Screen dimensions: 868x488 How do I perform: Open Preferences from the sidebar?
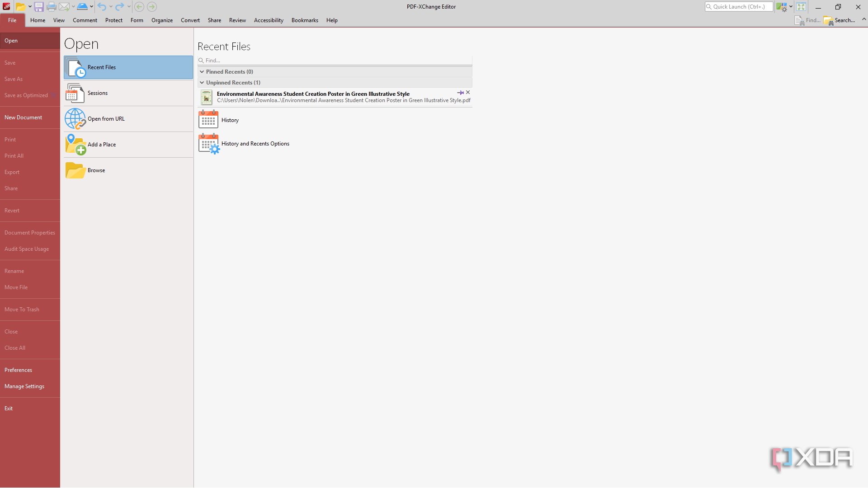18,370
